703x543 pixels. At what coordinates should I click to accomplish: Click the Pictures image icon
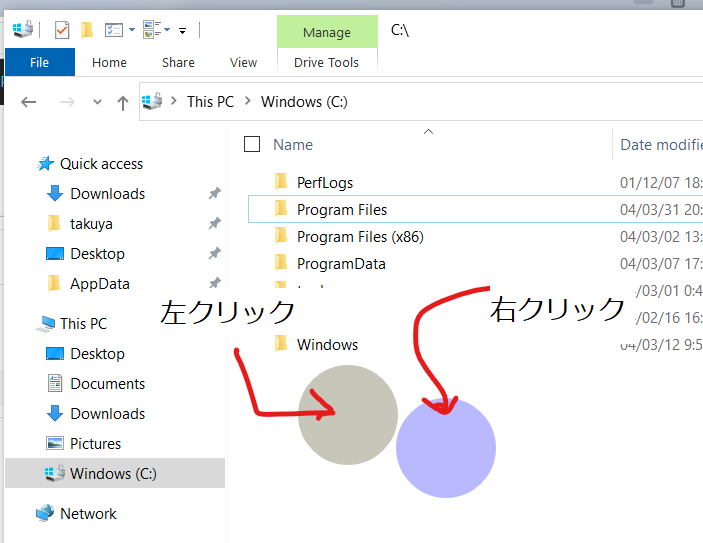(x=55, y=443)
